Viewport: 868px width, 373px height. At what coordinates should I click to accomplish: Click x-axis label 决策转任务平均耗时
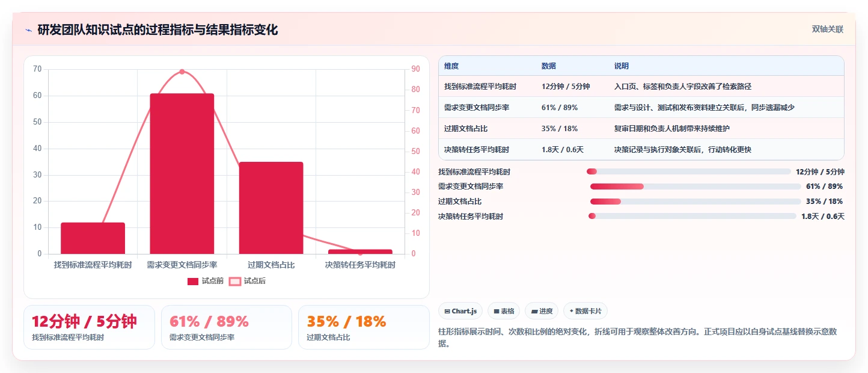tap(360, 265)
